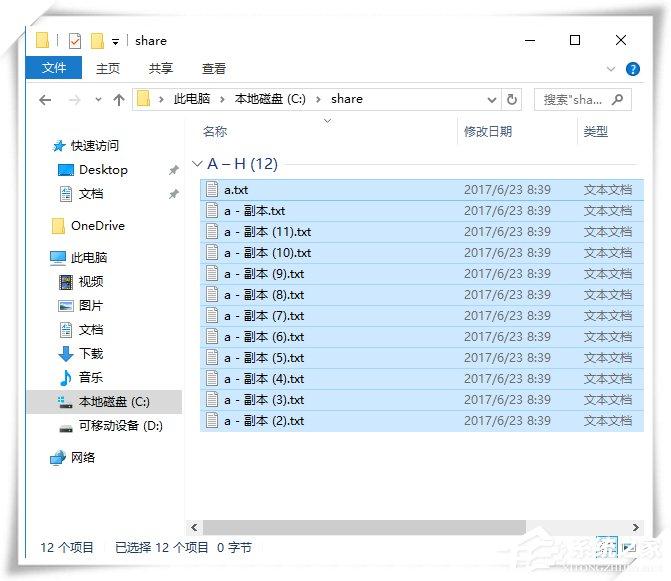
Task: Click the file icon of a.txt
Action: tap(212, 189)
